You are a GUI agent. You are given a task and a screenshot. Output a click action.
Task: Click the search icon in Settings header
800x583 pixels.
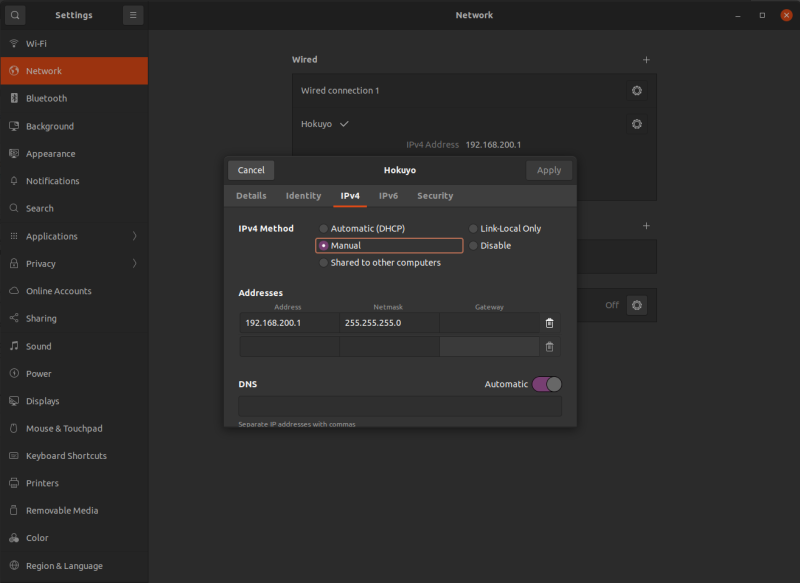(x=15, y=15)
